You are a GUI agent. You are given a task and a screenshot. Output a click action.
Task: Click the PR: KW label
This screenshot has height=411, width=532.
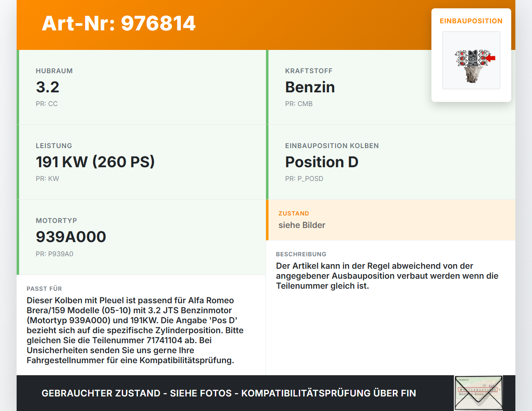(47, 179)
